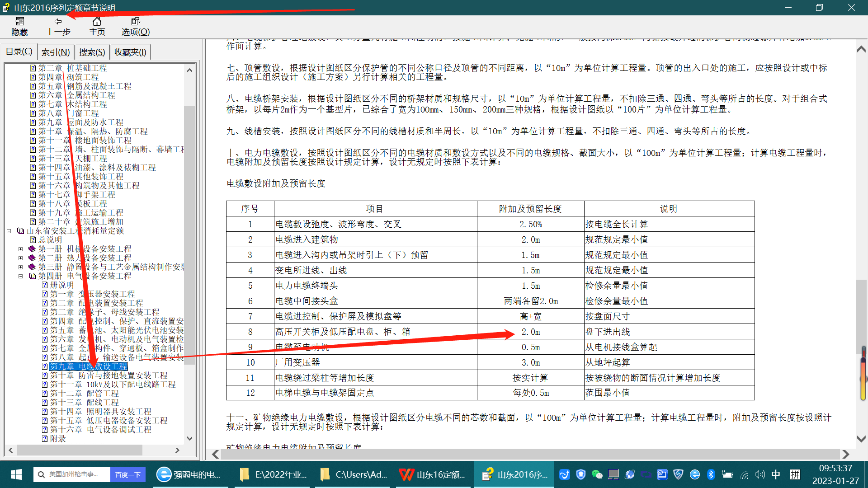The width and height of the screenshot is (868, 488).
Task: Open 第十六章 电气设备调试工程
Action: click(100, 430)
